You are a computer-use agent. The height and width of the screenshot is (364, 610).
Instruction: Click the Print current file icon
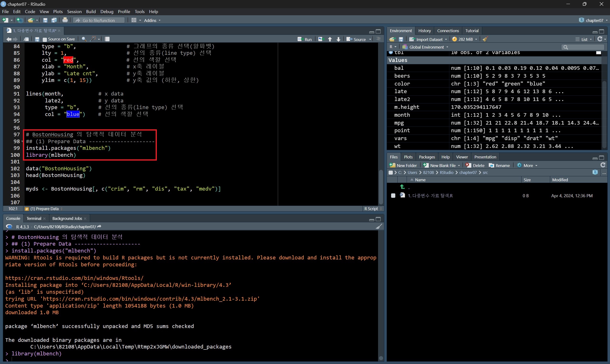tap(65, 20)
